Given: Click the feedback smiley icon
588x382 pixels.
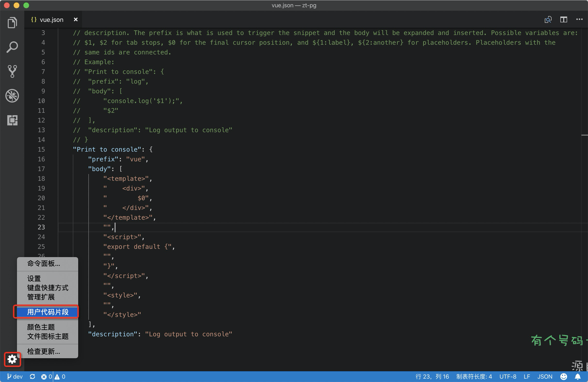Looking at the screenshot, I should [563, 377].
